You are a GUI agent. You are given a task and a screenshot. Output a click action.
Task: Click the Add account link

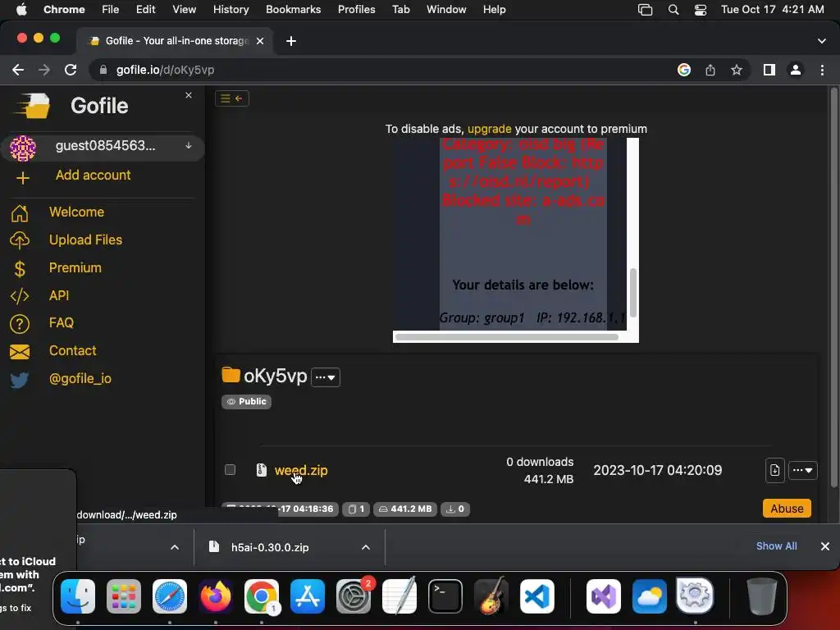[94, 176]
